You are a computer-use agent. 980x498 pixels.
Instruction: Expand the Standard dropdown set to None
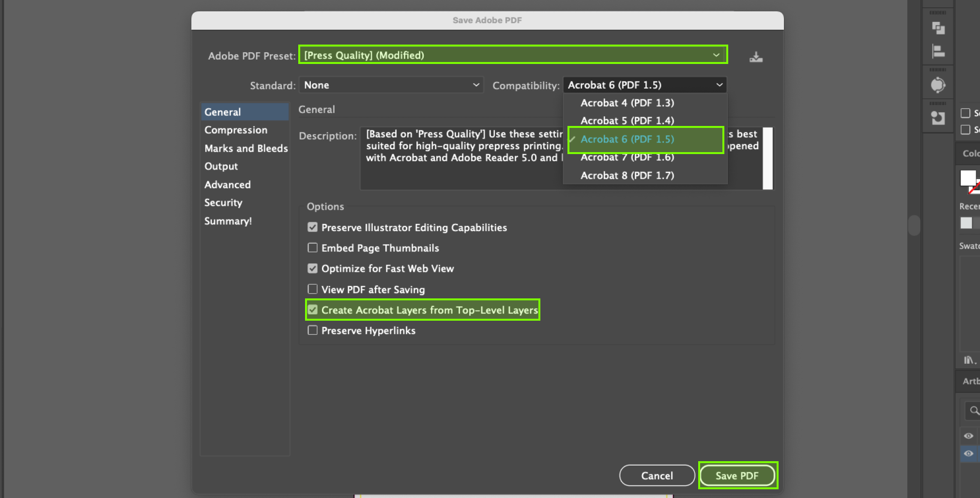click(x=391, y=85)
